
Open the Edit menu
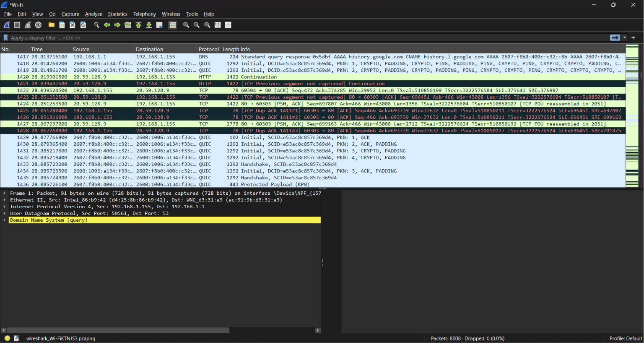22,14
